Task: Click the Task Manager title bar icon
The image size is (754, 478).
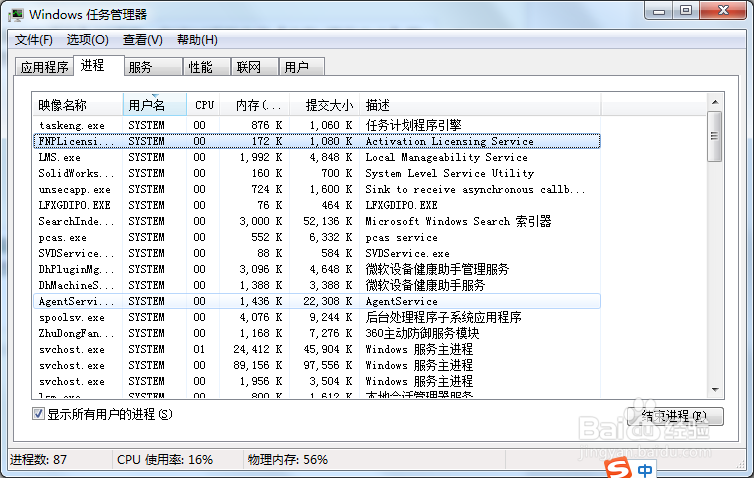Action: 15,14
